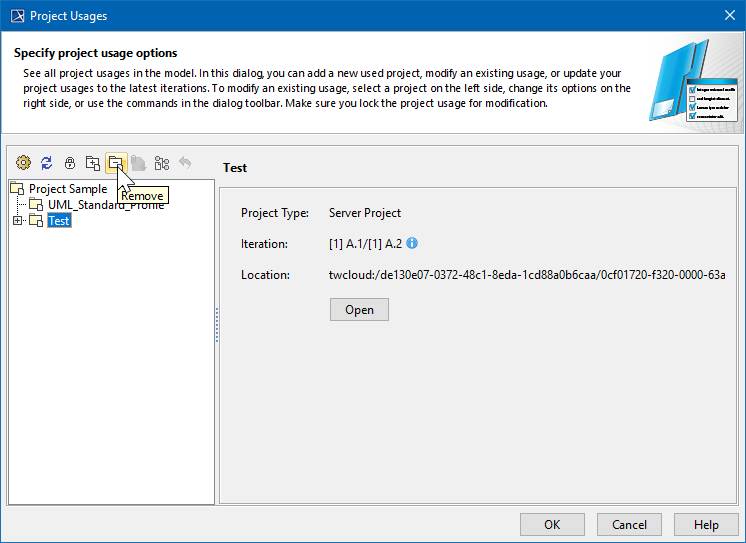Click the greyed-out undo arrow icon
Image resolution: width=746 pixels, height=543 pixels.
click(x=184, y=163)
